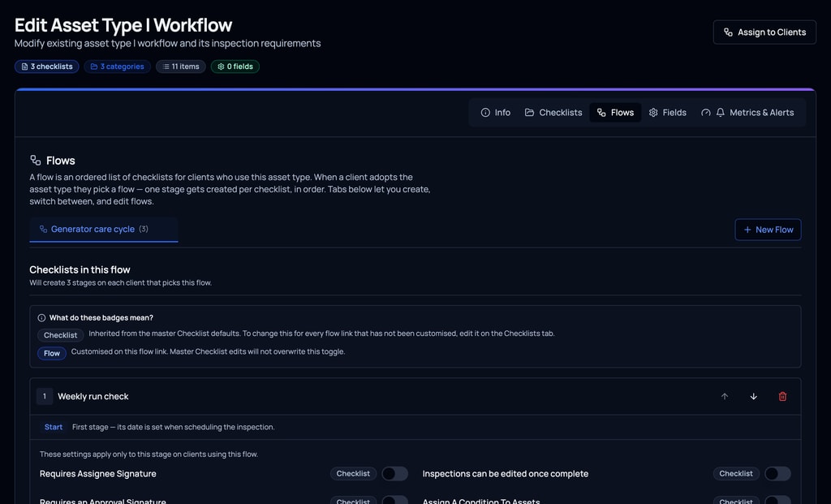
Task: Click the 3 checklists badge
Action: [x=46, y=67]
